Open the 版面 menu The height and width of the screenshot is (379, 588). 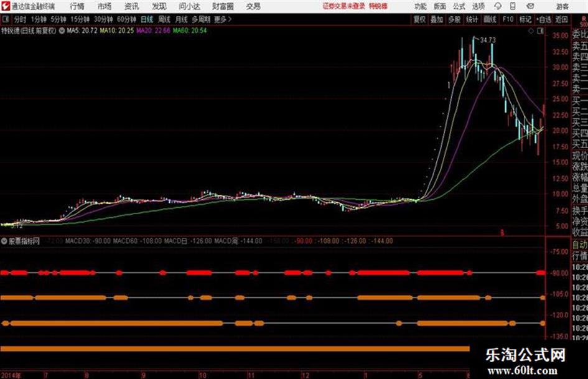[439, 6]
